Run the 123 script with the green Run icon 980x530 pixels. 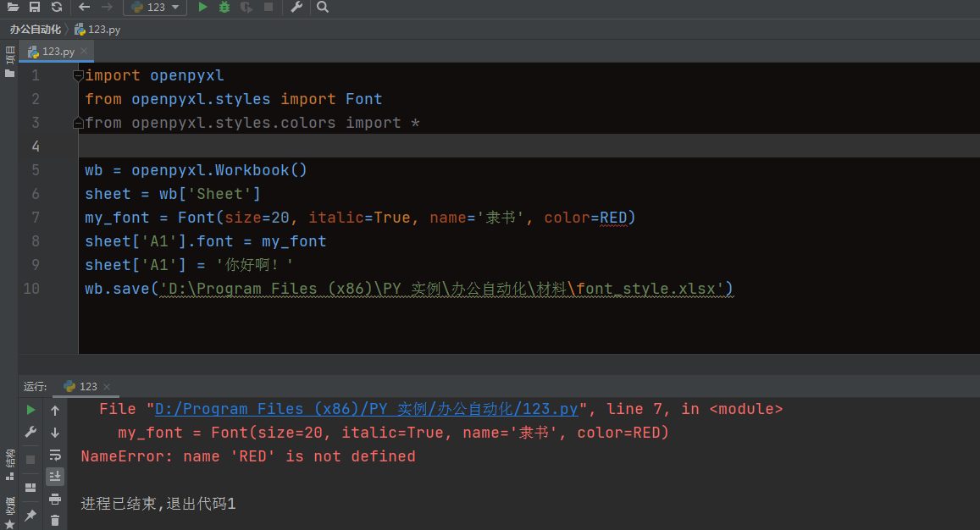[201, 8]
